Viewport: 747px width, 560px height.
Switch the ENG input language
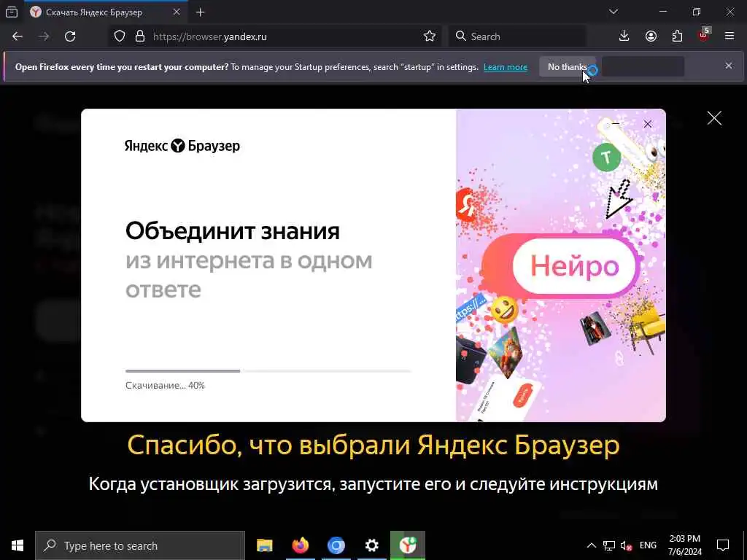tap(648, 545)
